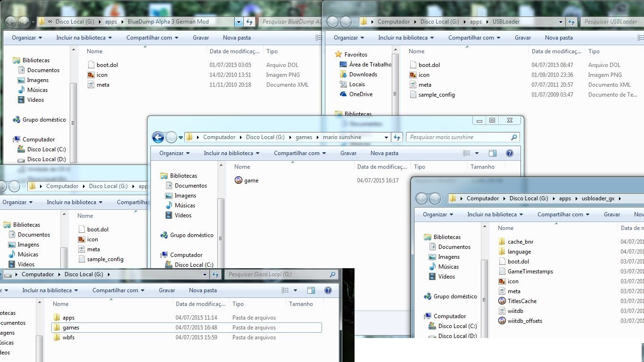Click apps breadcrumb in usbloader_gx address bar
Viewport: 644px width, 362px height.
click(565, 198)
